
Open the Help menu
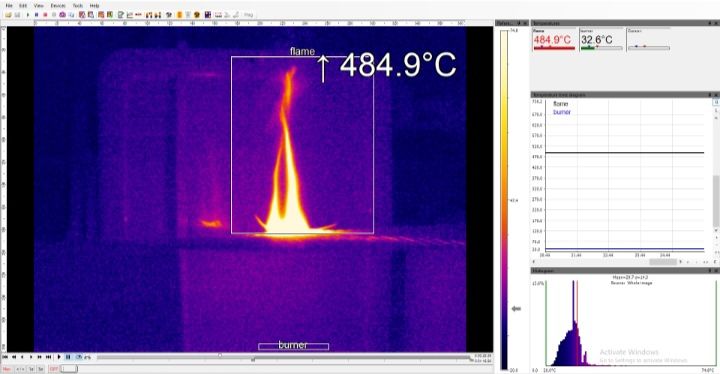tap(95, 6)
